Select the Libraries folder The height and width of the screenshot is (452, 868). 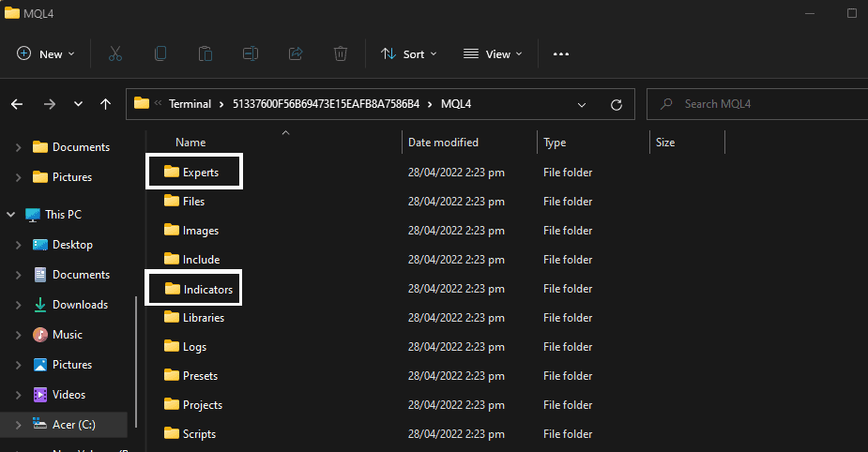pos(194,318)
